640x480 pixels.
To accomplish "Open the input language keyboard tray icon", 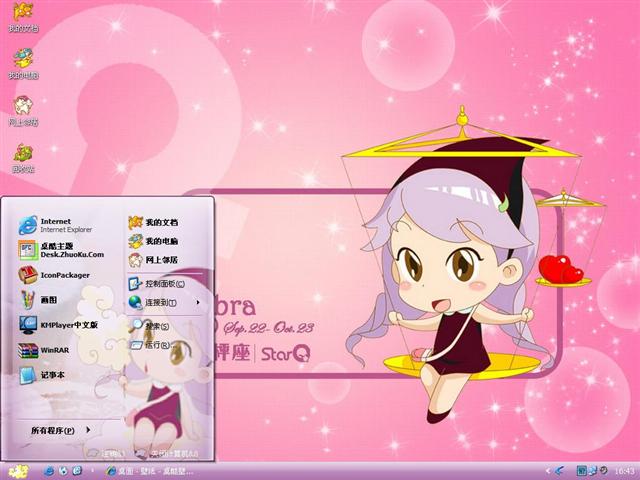I will click(x=581, y=471).
